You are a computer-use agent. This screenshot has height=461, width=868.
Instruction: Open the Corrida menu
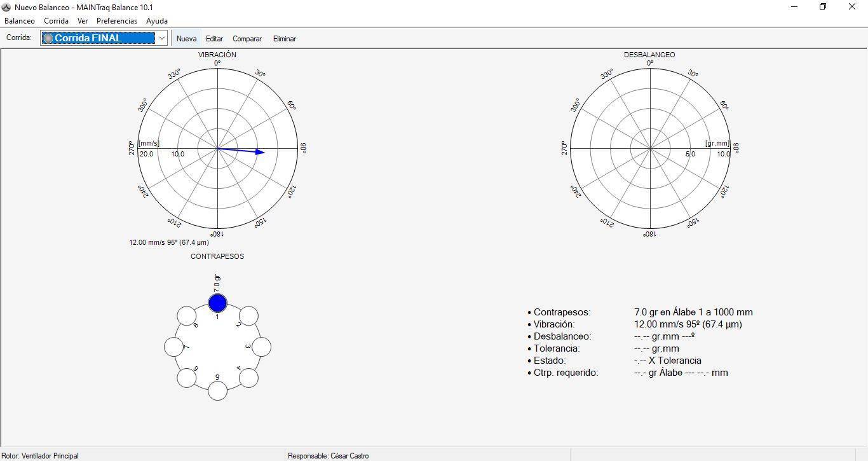pos(56,20)
